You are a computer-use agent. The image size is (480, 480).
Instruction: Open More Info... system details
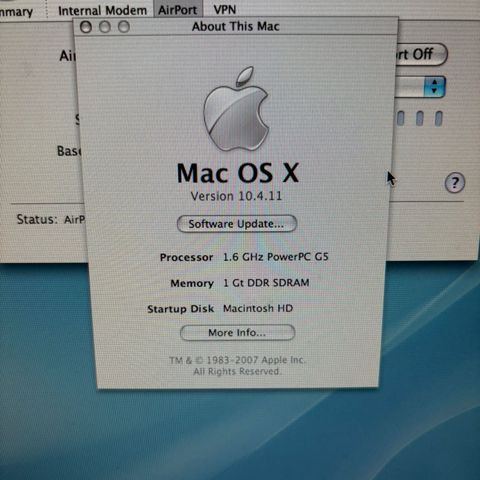(x=237, y=332)
